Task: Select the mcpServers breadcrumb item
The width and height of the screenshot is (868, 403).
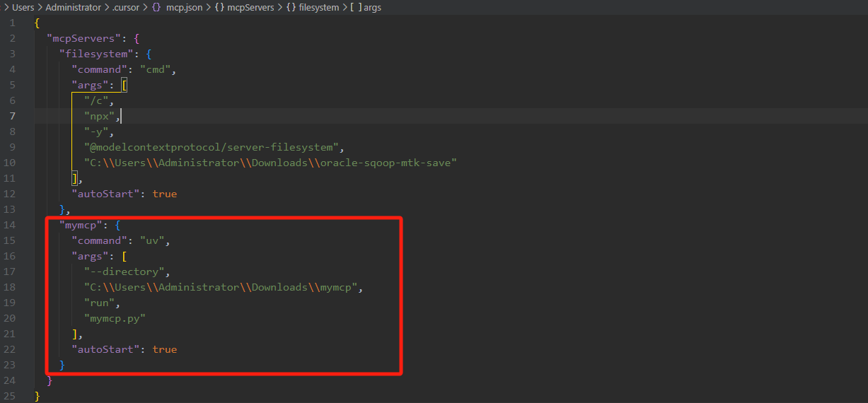Action: tap(249, 7)
